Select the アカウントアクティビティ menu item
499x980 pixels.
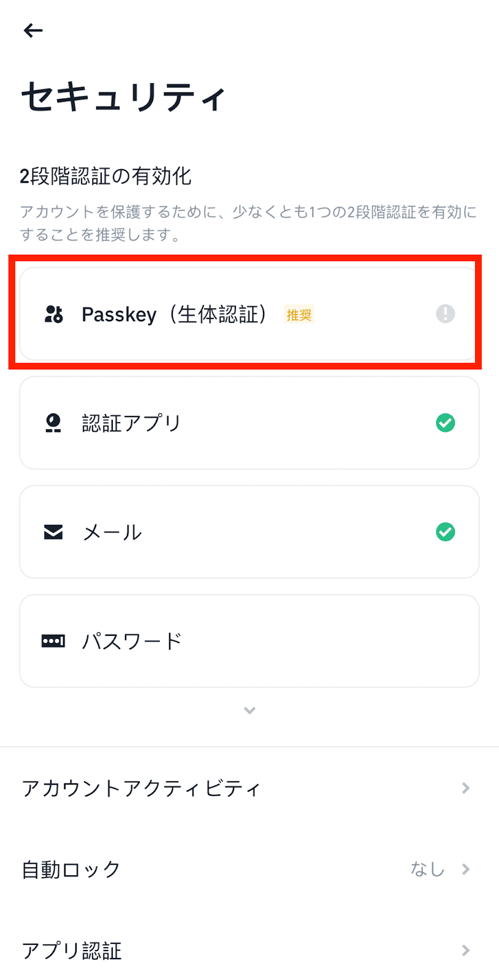click(x=250, y=788)
